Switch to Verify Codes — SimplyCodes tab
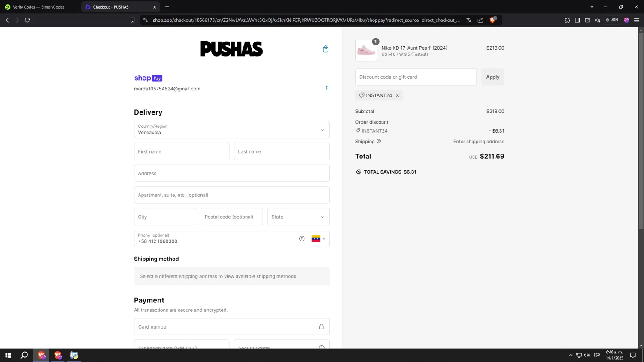The width and height of the screenshot is (644, 362). coord(39,7)
